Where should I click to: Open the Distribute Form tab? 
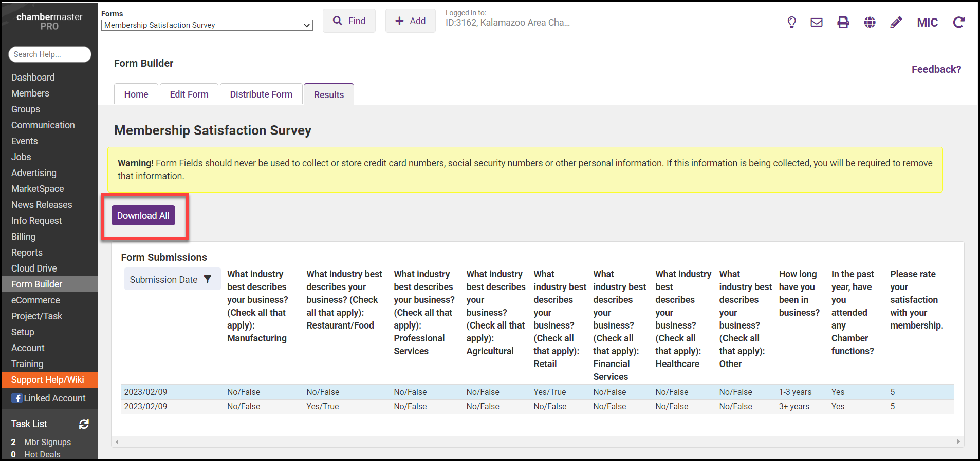[x=261, y=94]
